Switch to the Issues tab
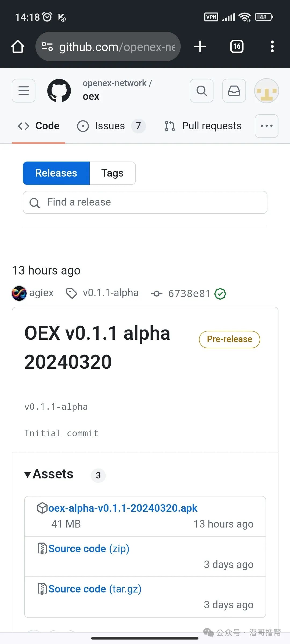The width and height of the screenshot is (290, 644). point(110,126)
